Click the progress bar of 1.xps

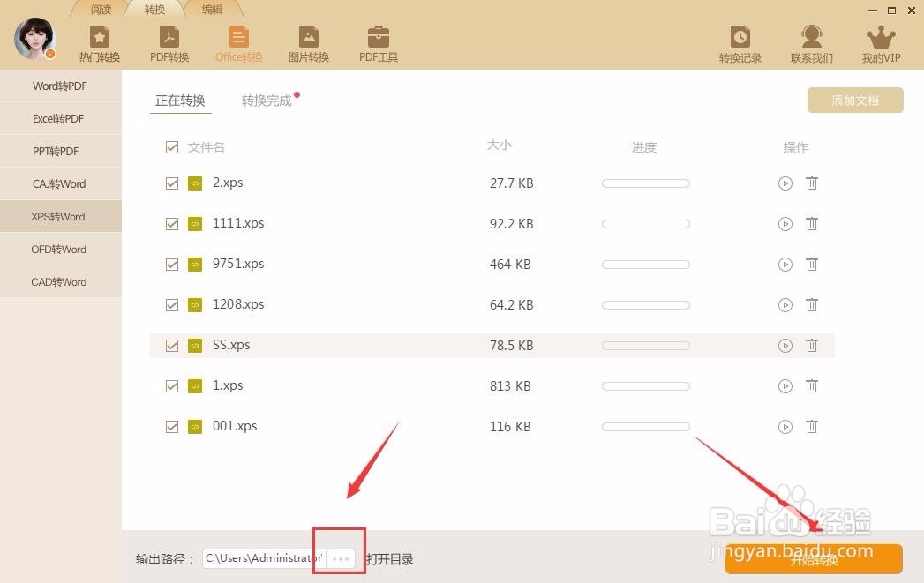click(645, 385)
